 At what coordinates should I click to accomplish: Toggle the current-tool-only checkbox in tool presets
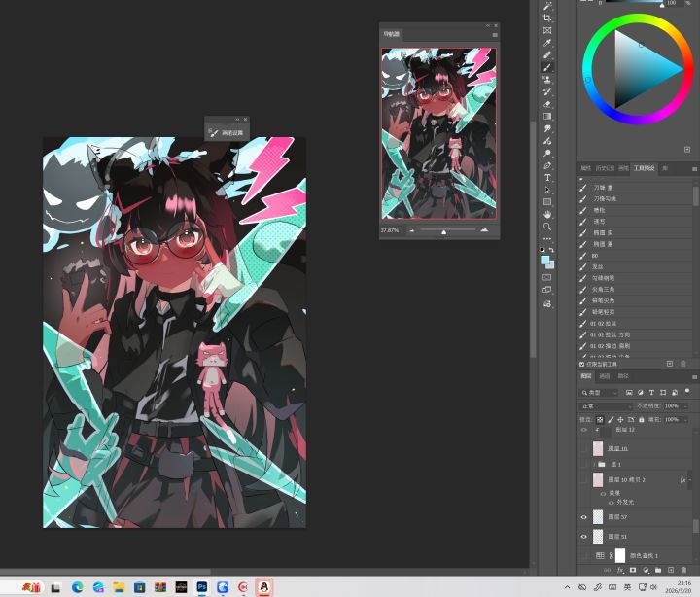[581, 365]
